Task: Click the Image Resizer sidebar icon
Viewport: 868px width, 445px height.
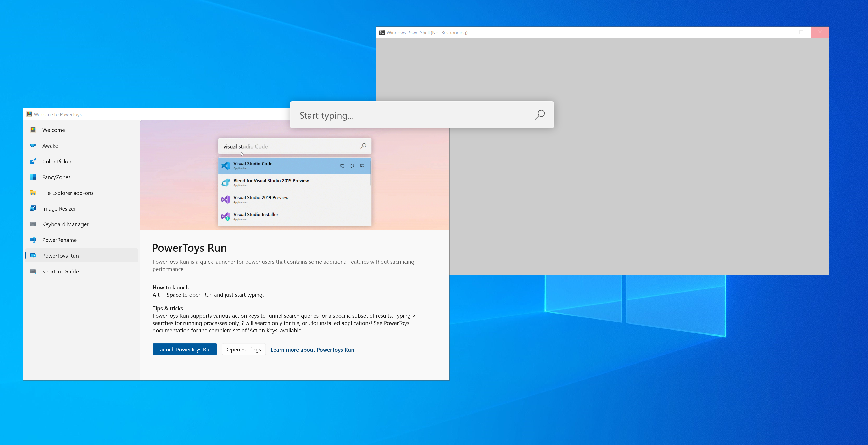Action: [x=33, y=208]
